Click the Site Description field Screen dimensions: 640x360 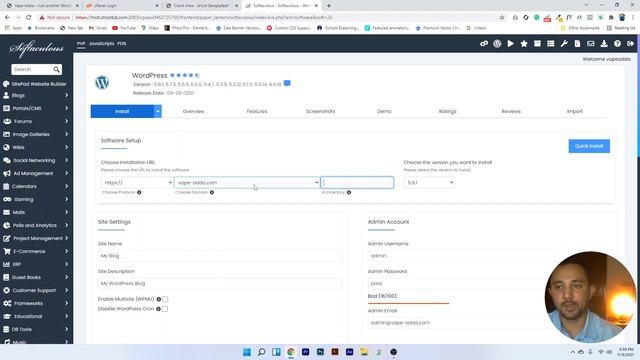(220, 283)
